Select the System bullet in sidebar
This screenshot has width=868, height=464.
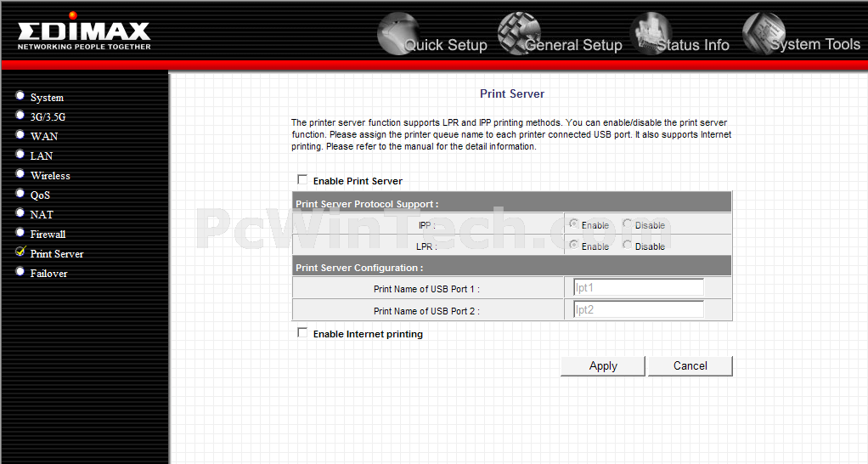(20, 96)
